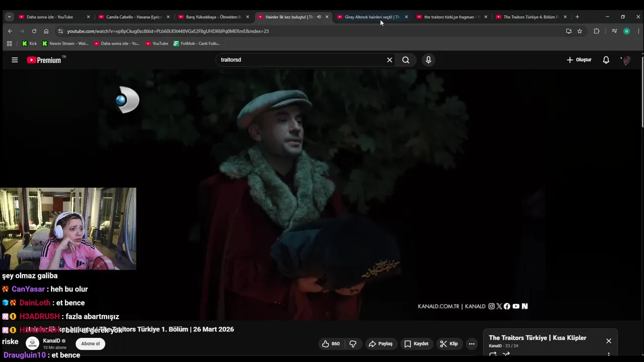Open the YouTube hamburger guide menu
Image resolution: width=644 pixels, height=362 pixels.
[15, 60]
